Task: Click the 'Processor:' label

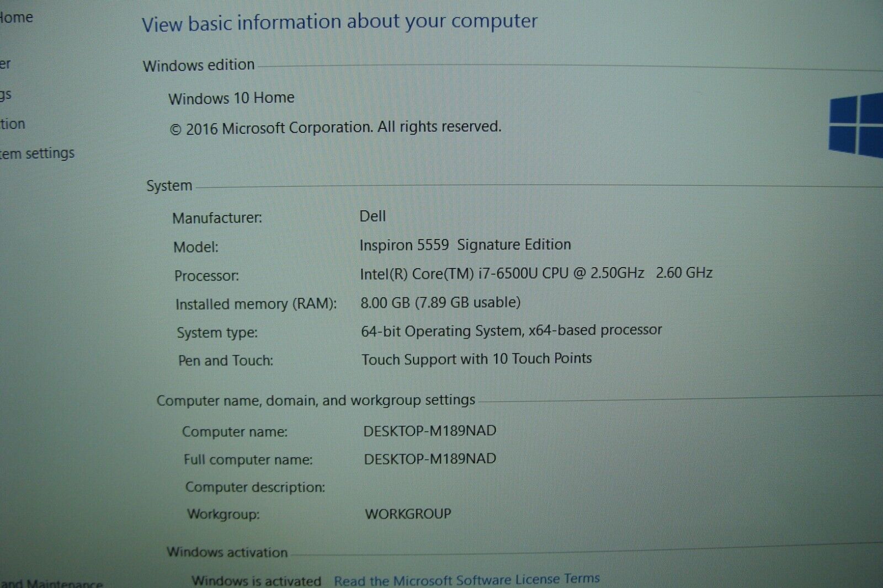Action: click(206, 276)
